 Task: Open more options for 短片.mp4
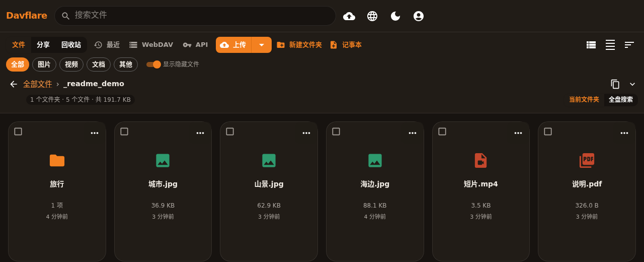click(x=518, y=133)
